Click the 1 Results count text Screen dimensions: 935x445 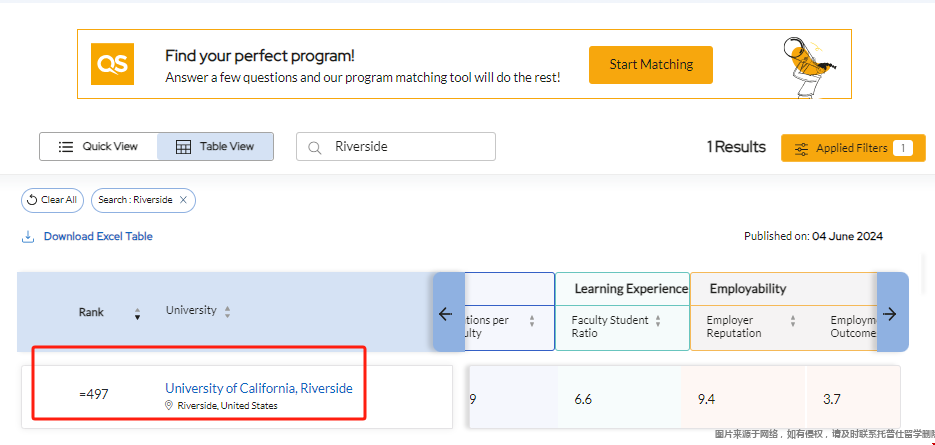[736, 147]
